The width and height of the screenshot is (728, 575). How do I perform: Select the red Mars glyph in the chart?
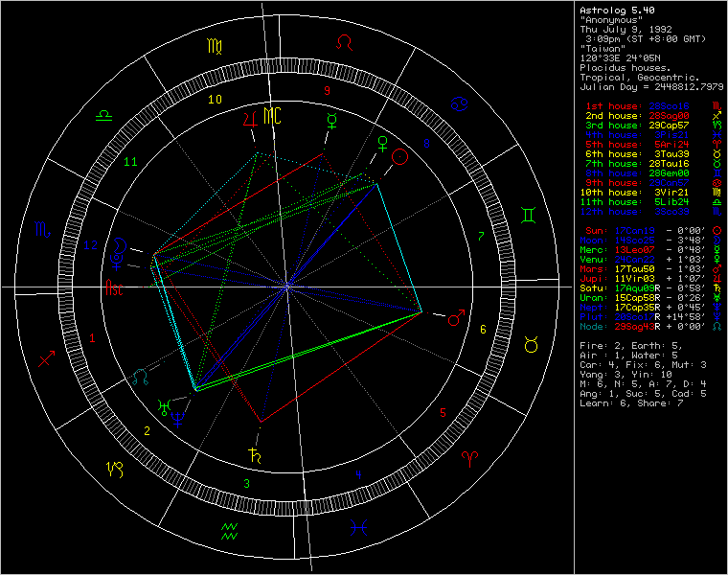[456, 317]
